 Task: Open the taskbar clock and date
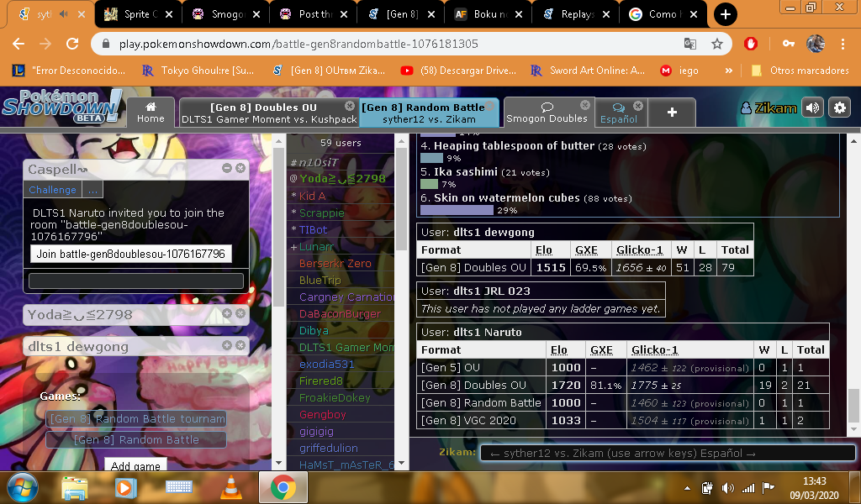814,487
